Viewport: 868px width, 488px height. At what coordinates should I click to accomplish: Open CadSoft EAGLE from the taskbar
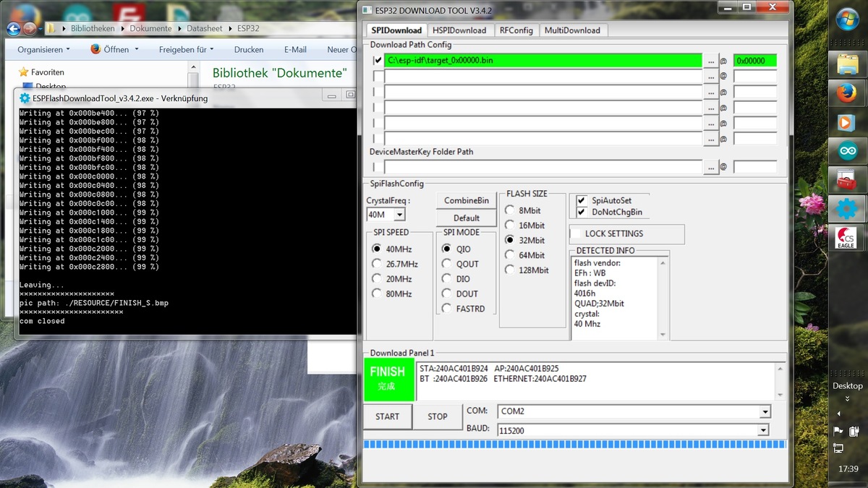(x=847, y=237)
